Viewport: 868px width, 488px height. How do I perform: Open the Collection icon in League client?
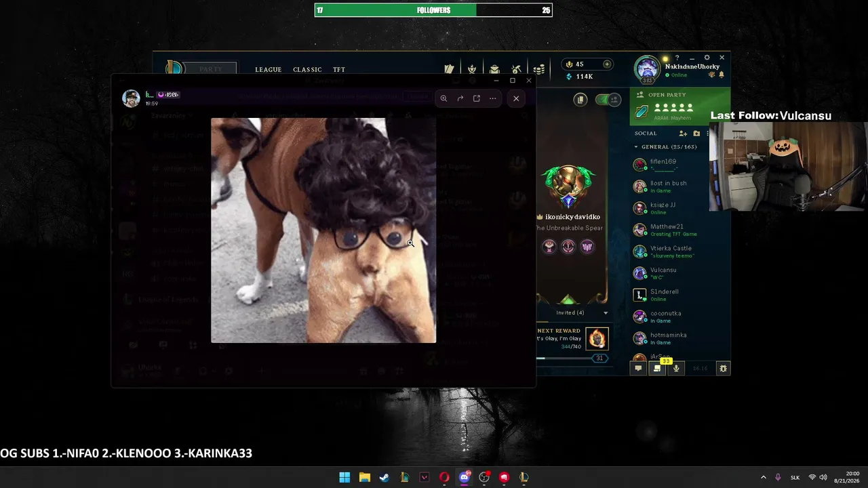pyautogui.click(x=449, y=69)
